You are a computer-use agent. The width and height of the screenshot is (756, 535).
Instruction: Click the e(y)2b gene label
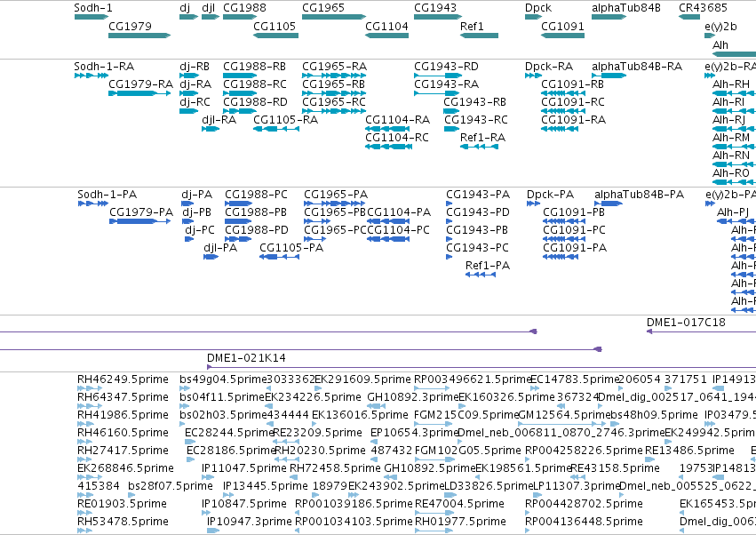click(x=720, y=26)
